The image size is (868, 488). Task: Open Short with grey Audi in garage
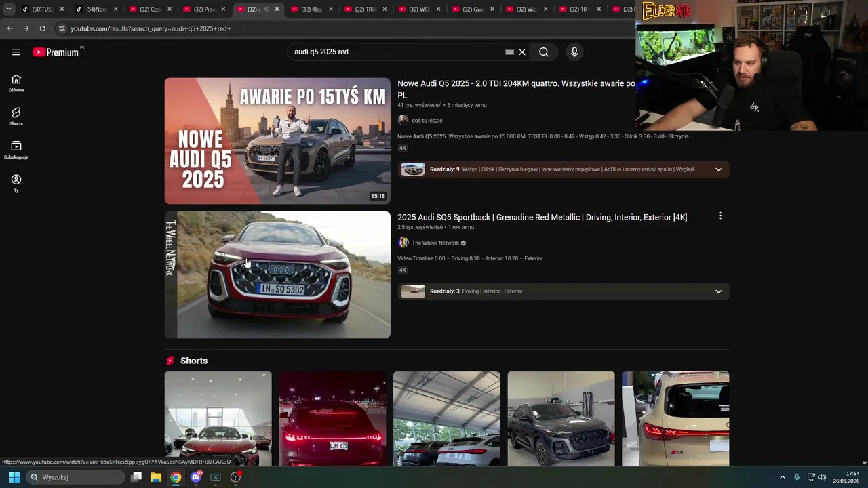coord(561,419)
